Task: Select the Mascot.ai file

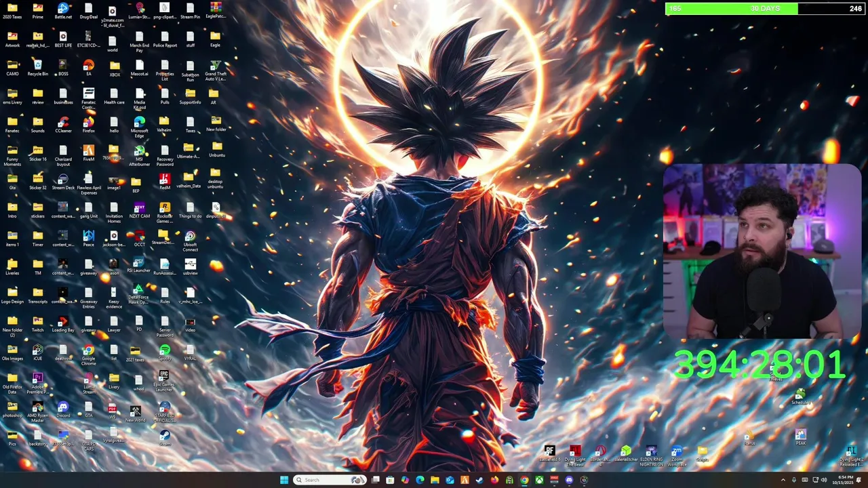Action: 140,68
